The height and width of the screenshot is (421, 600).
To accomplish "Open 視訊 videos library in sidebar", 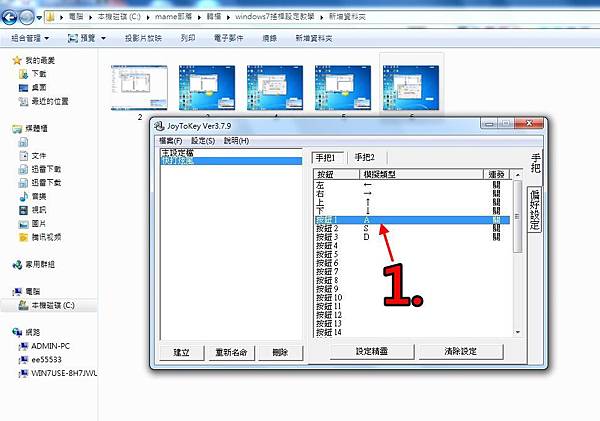I will [33, 210].
